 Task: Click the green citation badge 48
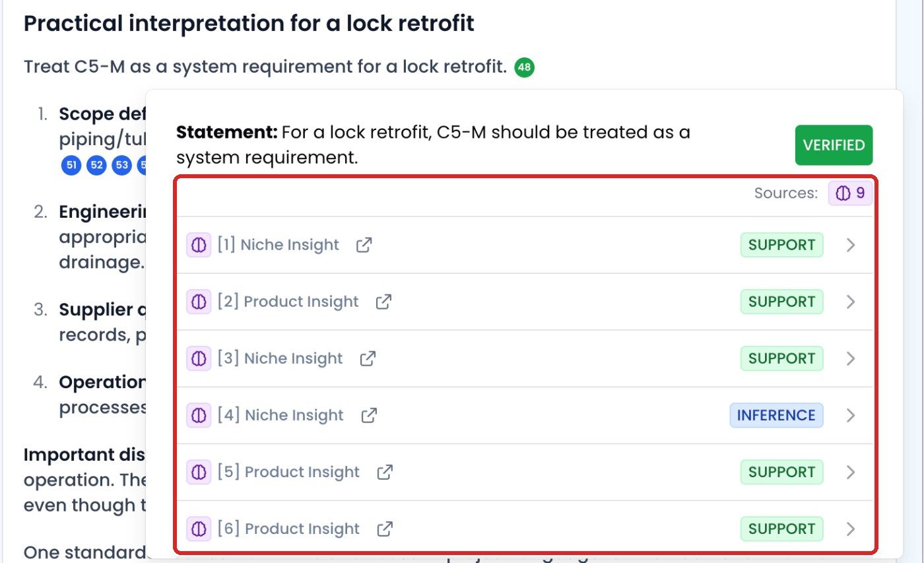(x=525, y=67)
